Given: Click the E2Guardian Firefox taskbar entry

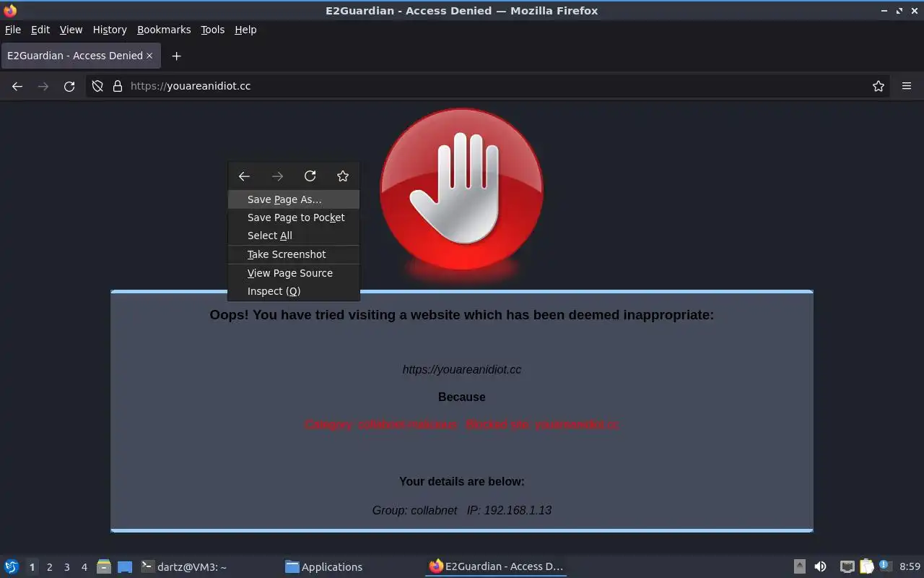Looking at the screenshot, I should 496,566.
